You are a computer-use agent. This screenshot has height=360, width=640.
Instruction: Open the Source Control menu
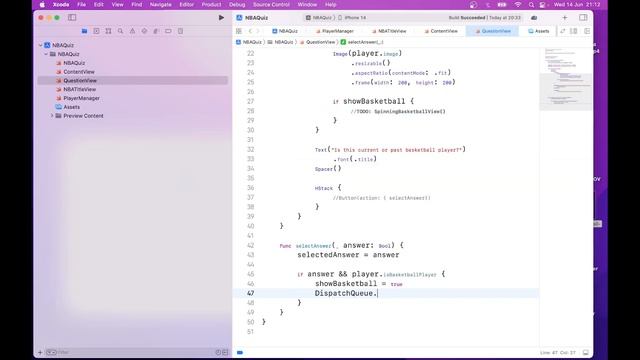pos(271,4)
